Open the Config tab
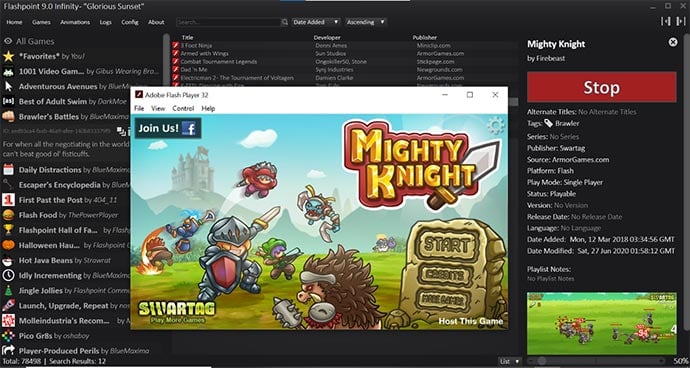690x368 pixels. point(130,22)
